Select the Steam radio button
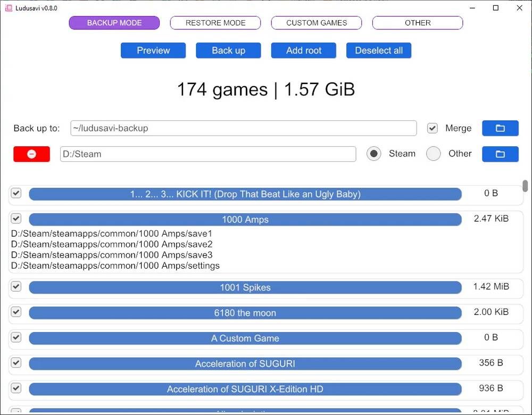The width and height of the screenshot is (532, 415). click(374, 154)
